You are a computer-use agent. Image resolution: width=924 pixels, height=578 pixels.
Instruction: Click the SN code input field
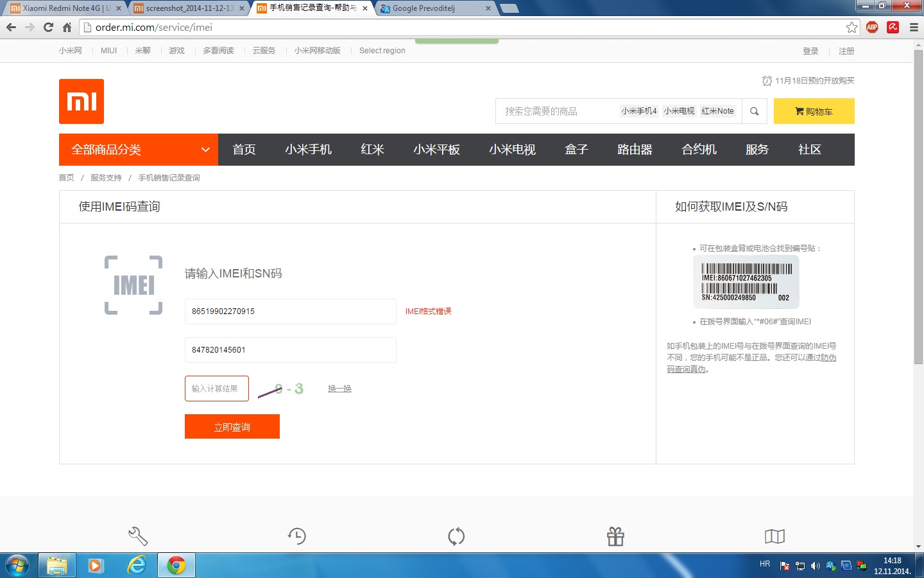[x=291, y=350]
